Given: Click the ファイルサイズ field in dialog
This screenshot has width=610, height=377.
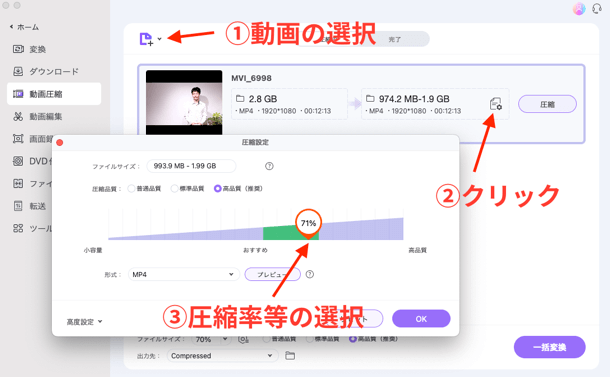Looking at the screenshot, I should tap(191, 166).
